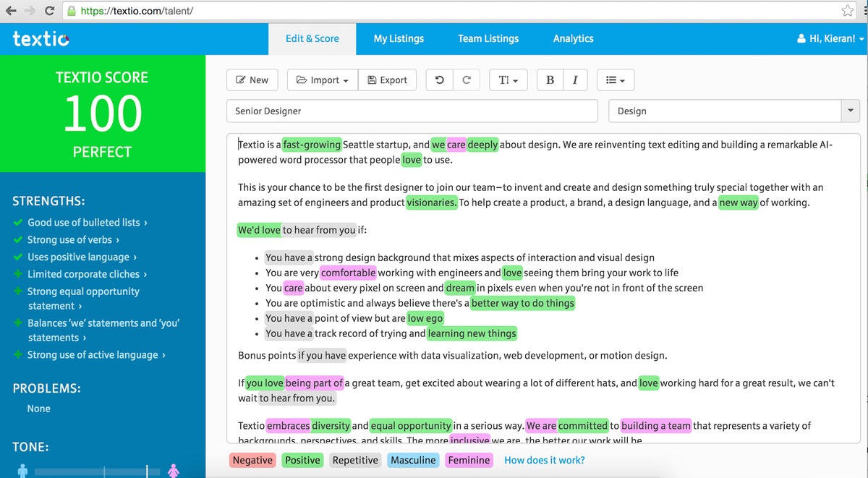
Task: Click the undo arrow icon
Action: click(439, 80)
